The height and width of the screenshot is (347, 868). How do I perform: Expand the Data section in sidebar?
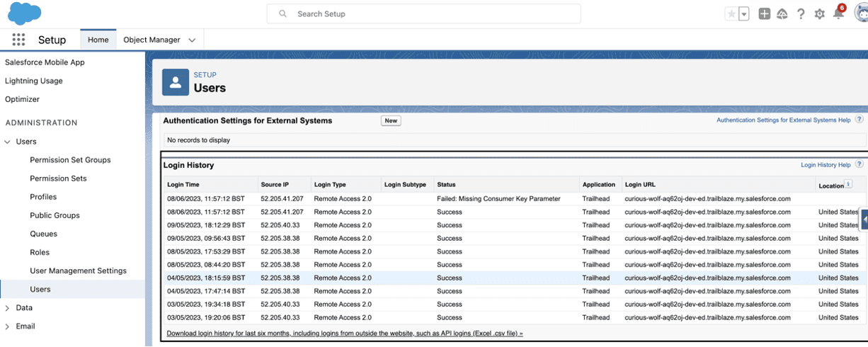coord(8,308)
